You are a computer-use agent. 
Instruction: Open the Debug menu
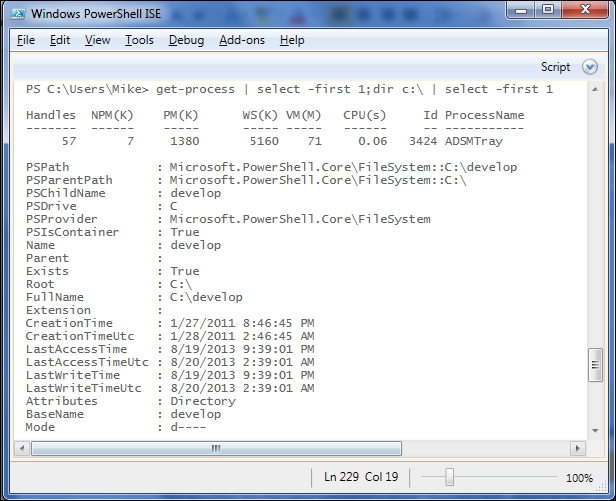(186, 40)
